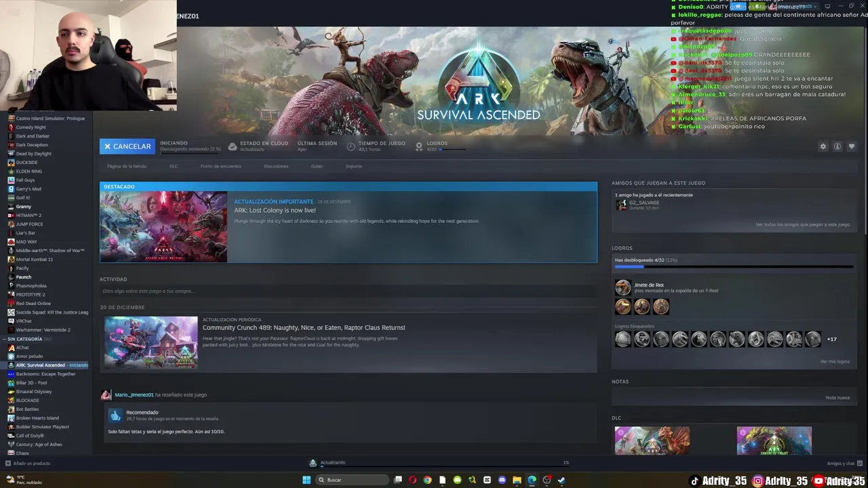View all friends who play this game
This screenshot has width=868, height=488.
click(x=802, y=224)
